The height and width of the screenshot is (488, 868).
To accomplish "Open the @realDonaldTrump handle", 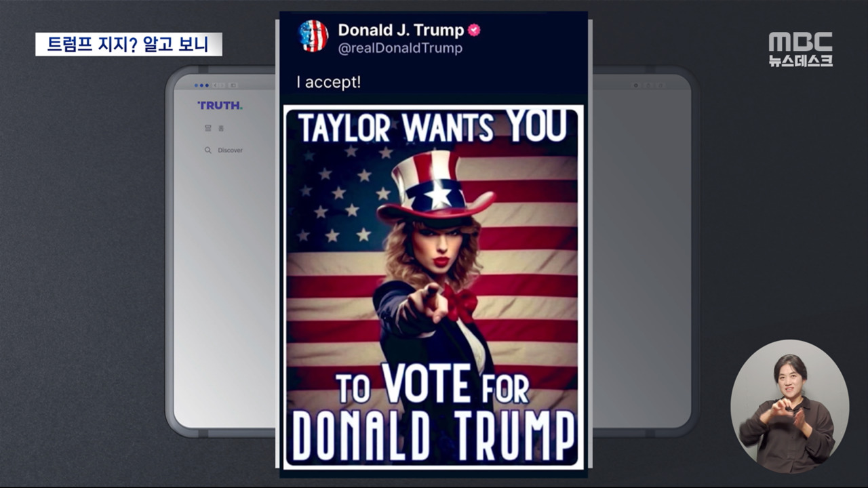I will 400,48.
